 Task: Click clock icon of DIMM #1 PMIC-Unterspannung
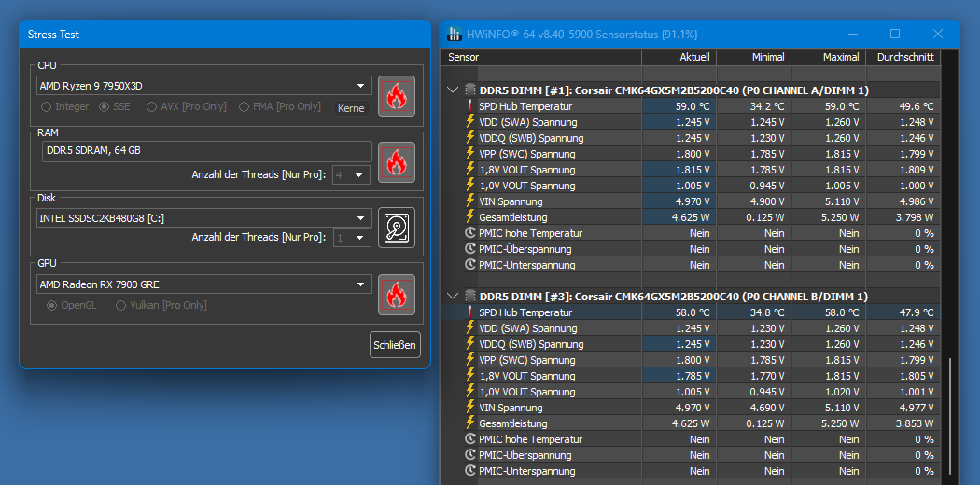[x=470, y=265]
